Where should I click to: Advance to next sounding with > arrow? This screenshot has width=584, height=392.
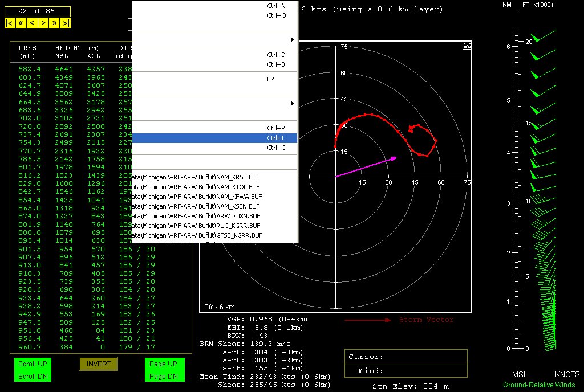coord(43,23)
